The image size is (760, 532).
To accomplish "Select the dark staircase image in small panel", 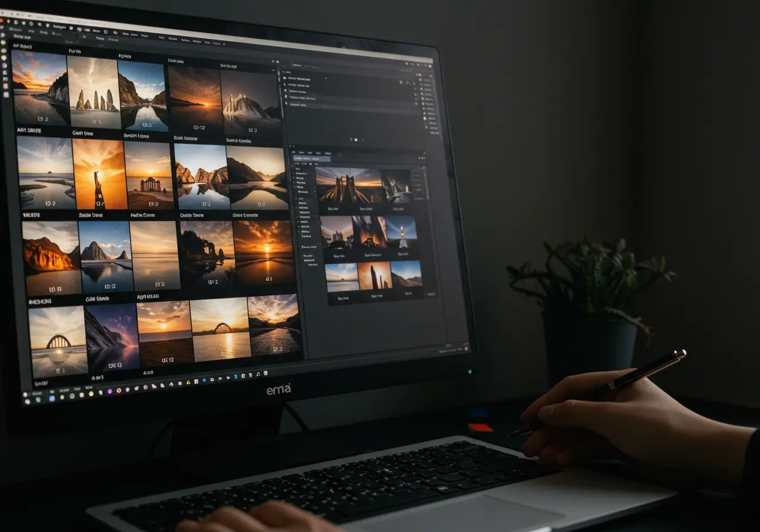I will (397, 186).
